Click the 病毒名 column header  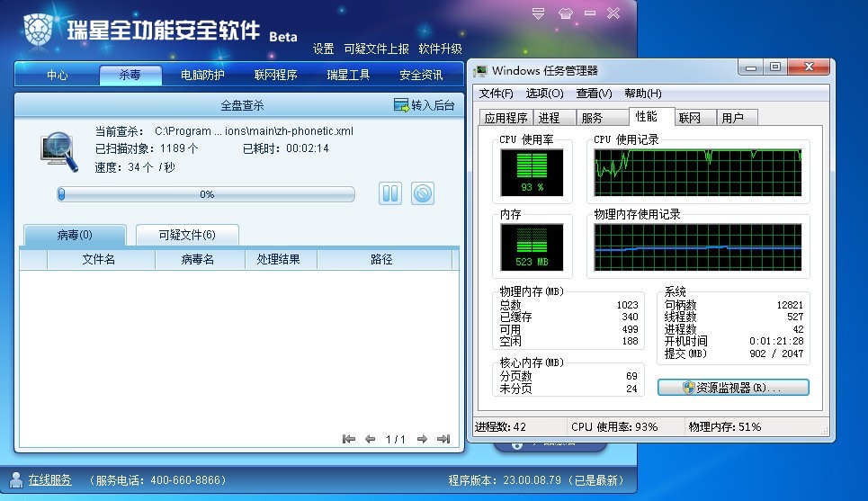pyautogui.click(x=198, y=259)
